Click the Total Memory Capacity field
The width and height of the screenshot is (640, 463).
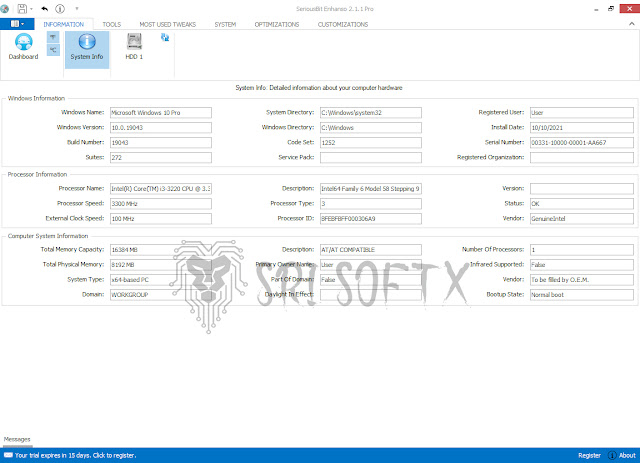tap(161, 250)
